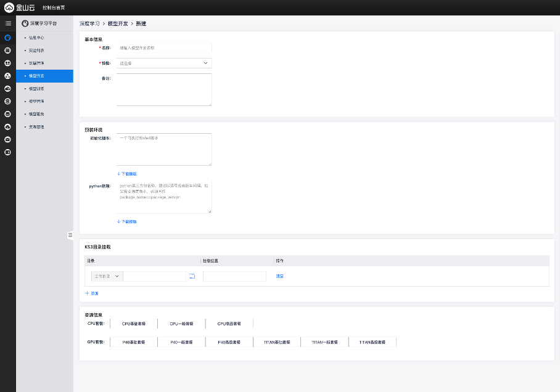This screenshot has height=392, width=560.
Task: Click the two-person icon in left rail
Action: (7, 63)
